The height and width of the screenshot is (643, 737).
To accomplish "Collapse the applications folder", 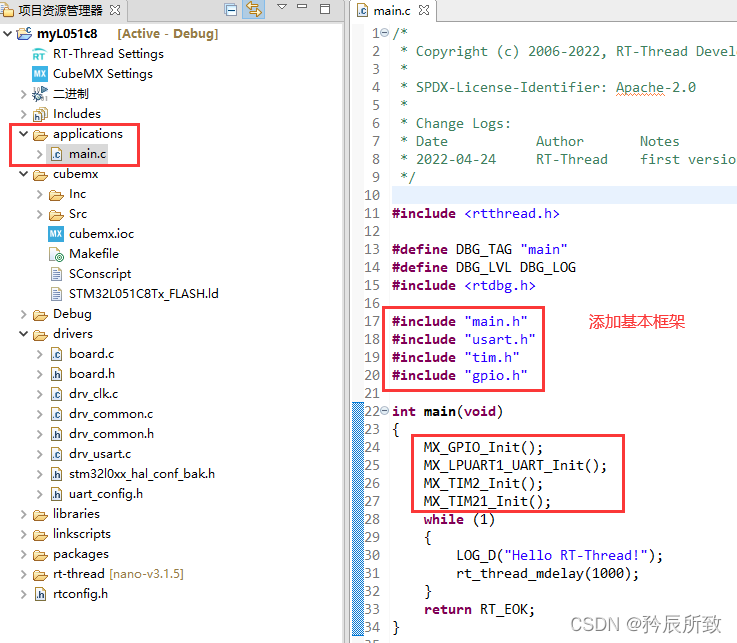I will pyautogui.click(x=24, y=134).
